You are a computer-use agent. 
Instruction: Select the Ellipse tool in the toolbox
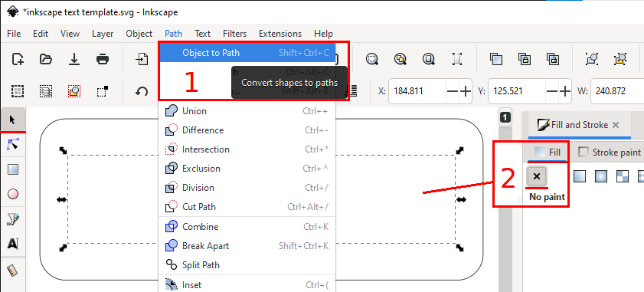pos(13,194)
